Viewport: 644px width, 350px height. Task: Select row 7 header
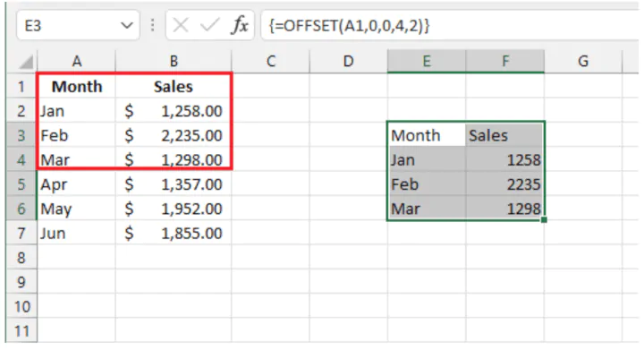coord(21,233)
